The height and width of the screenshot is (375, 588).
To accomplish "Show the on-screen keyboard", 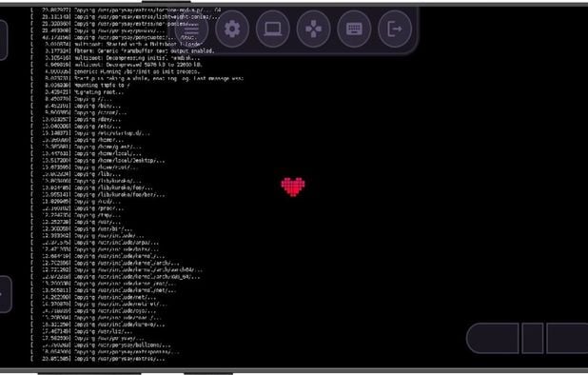I will pos(354,29).
